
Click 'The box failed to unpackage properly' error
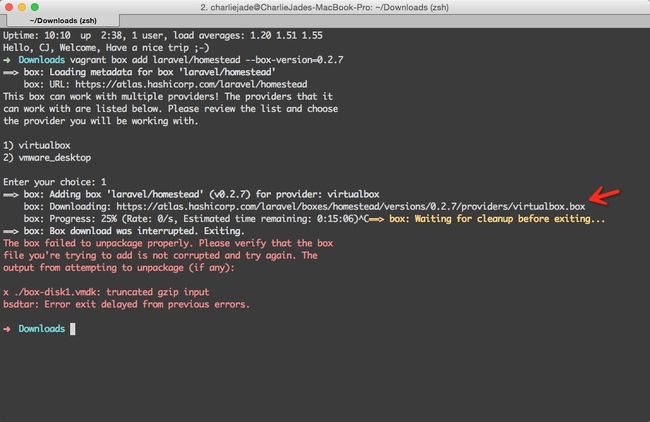pyautogui.click(x=168, y=243)
